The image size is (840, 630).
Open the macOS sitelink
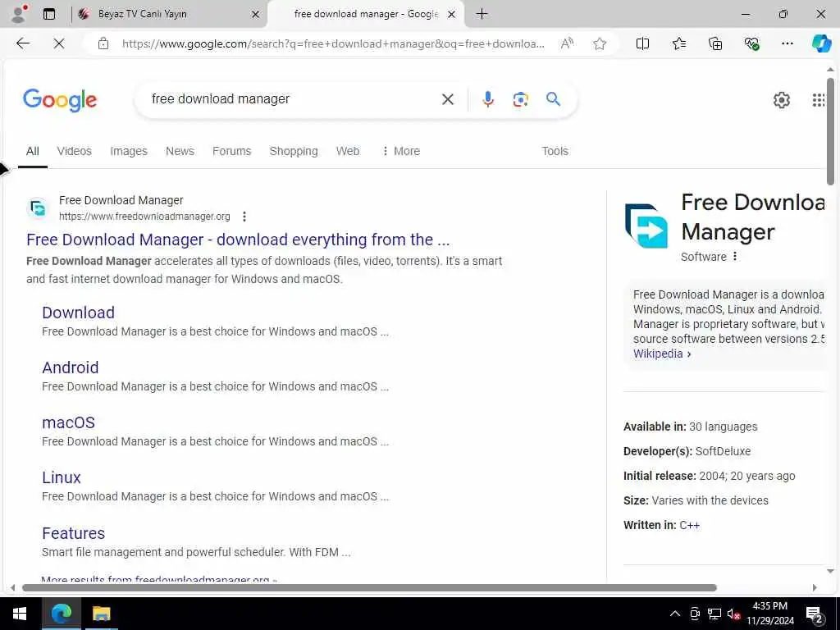click(69, 422)
